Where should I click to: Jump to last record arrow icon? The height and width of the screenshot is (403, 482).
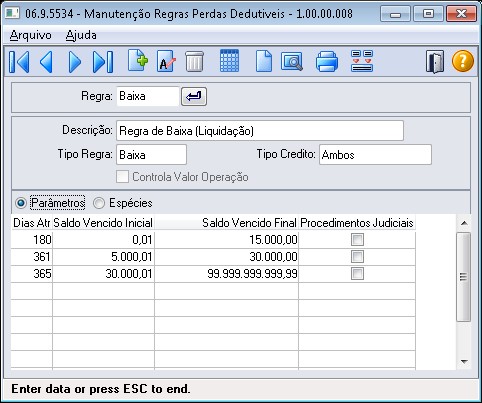[x=103, y=62]
